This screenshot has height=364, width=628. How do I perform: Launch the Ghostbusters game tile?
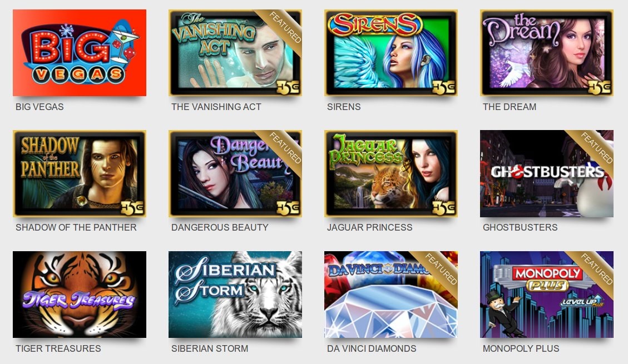(547, 173)
